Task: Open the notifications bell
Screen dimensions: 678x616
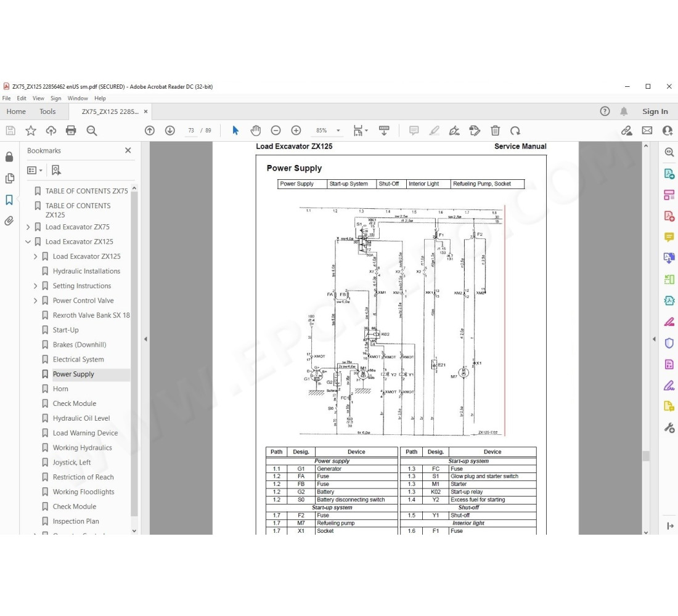Action: click(x=624, y=111)
